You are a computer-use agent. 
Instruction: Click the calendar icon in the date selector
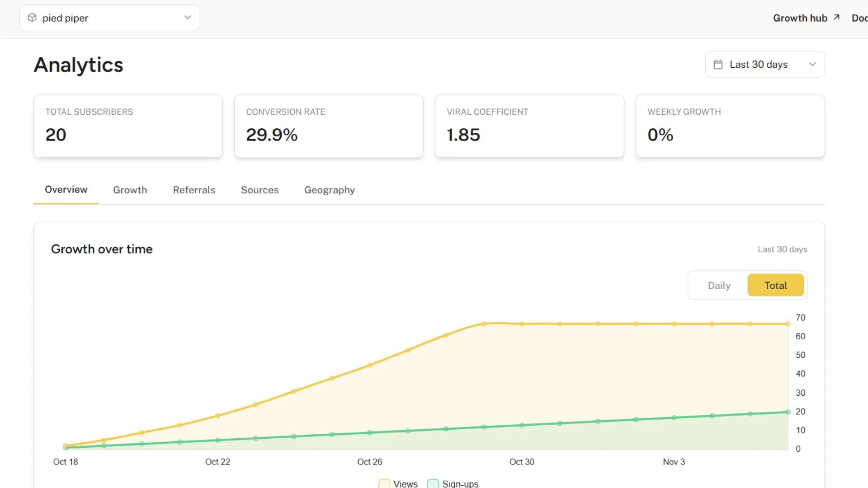tap(718, 64)
